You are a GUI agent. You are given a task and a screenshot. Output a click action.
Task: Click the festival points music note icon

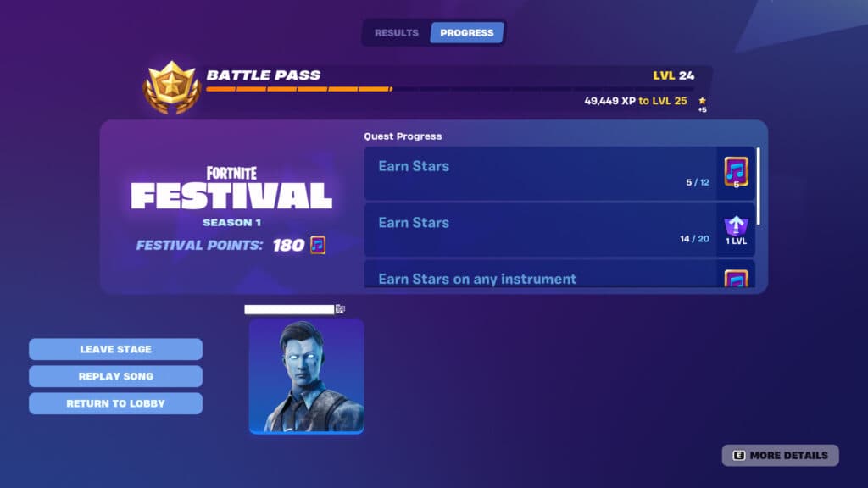point(318,245)
